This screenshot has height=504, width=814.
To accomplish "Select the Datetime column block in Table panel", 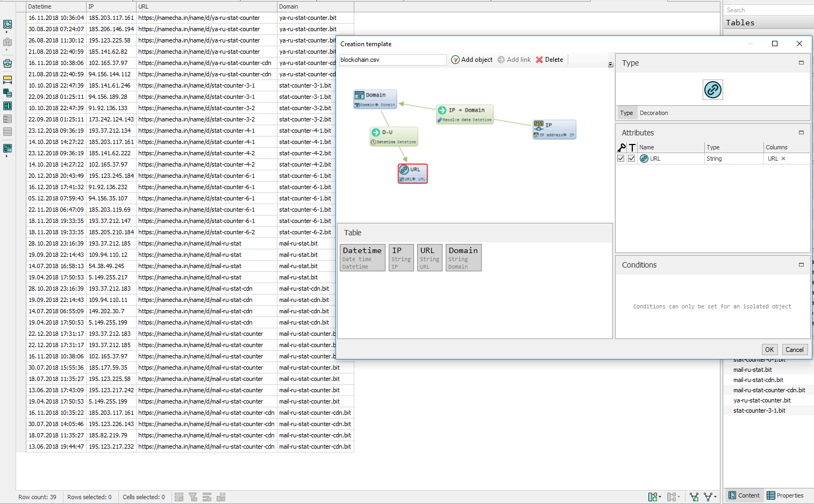I will (362, 258).
